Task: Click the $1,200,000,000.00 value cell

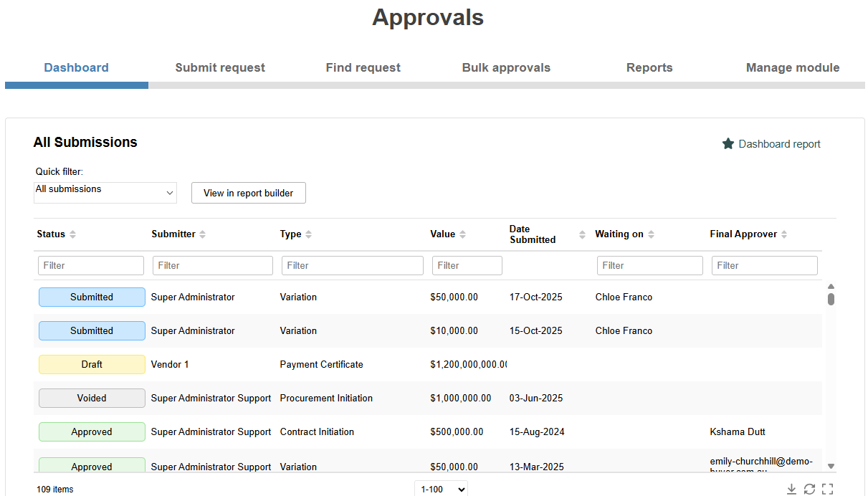Action: pos(469,364)
